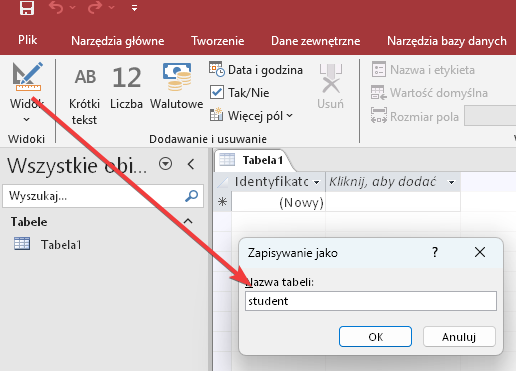Open Identyfikator column dropdown arrow
The width and height of the screenshot is (516, 371).
tap(317, 182)
